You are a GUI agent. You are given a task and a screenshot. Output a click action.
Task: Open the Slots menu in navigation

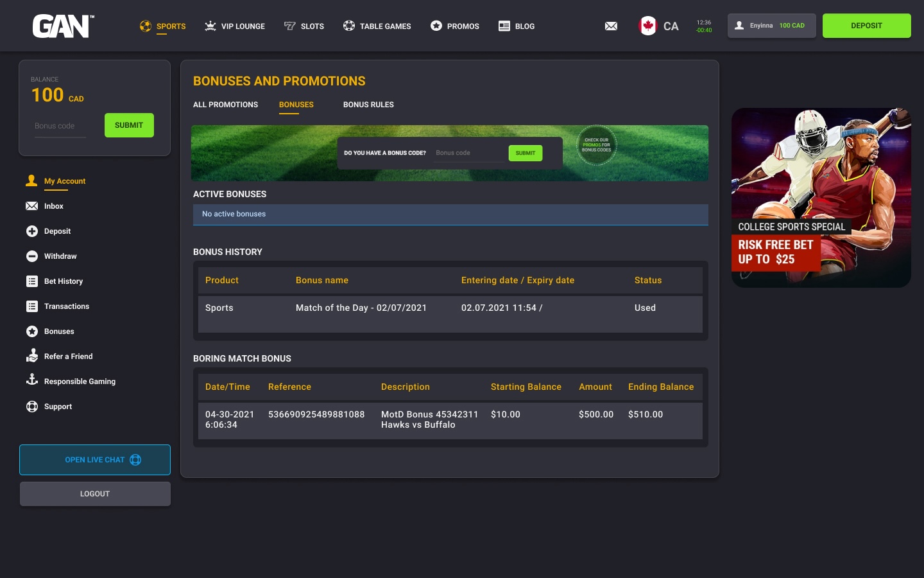(304, 26)
